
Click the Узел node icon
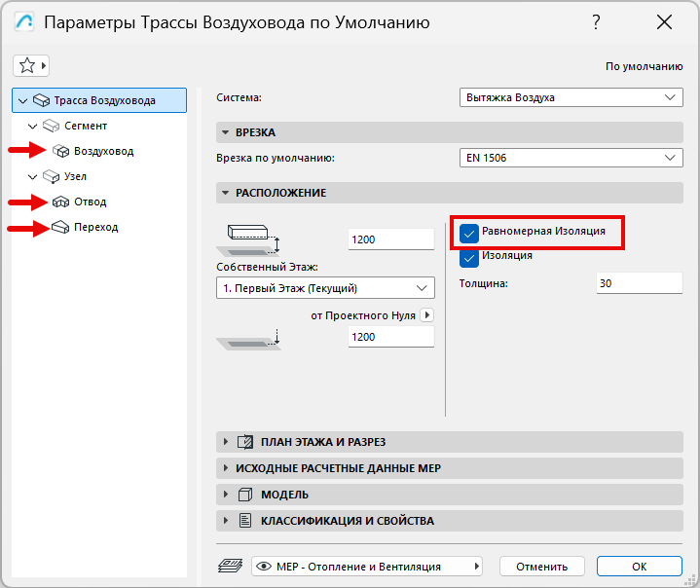51,177
